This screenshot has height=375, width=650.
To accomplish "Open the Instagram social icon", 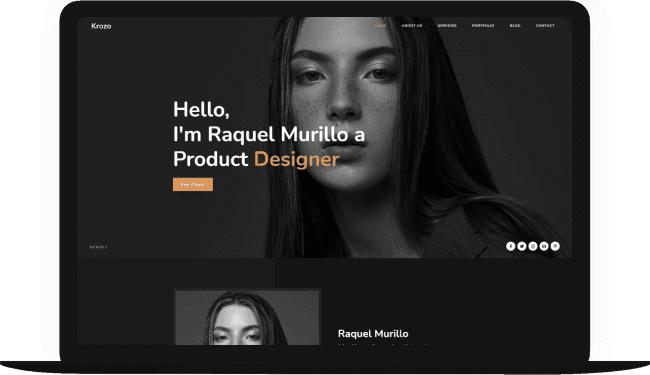I will pyautogui.click(x=533, y=246).
